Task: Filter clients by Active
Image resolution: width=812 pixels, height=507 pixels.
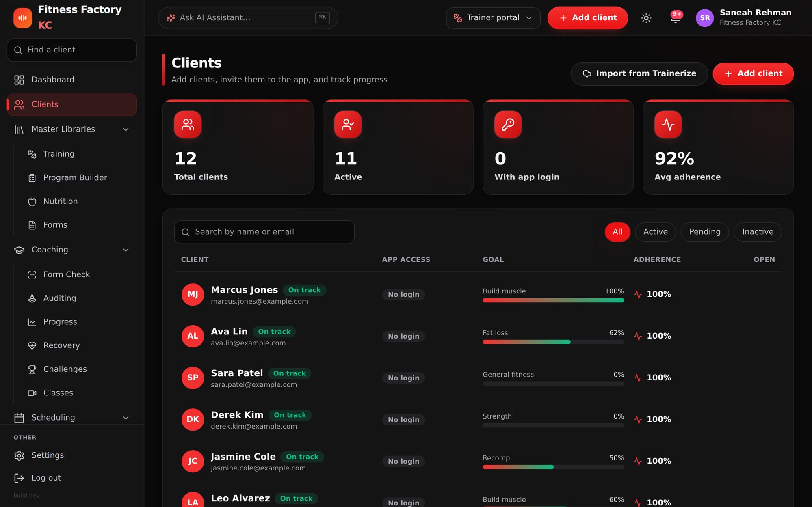Action: (655, 232)
